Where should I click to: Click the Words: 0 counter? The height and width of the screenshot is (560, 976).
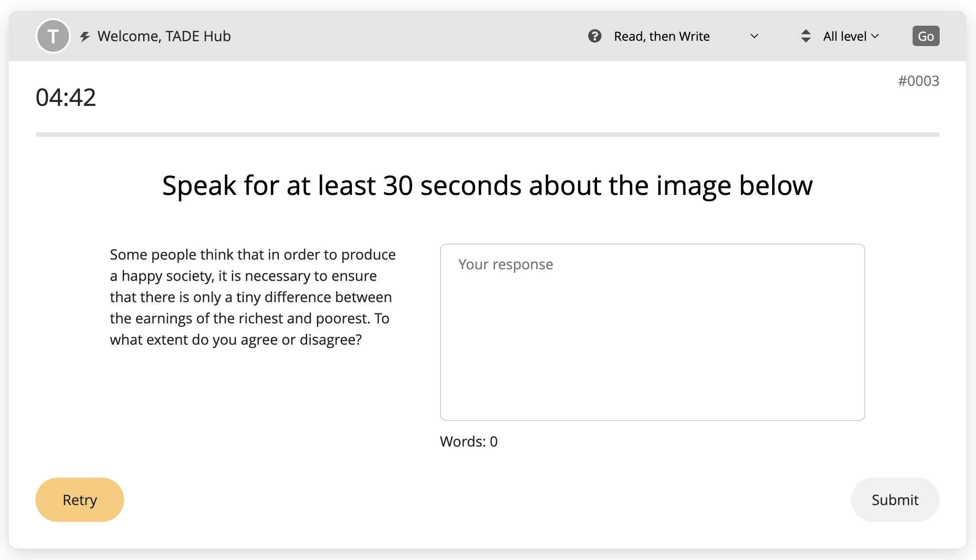point(468,441)
